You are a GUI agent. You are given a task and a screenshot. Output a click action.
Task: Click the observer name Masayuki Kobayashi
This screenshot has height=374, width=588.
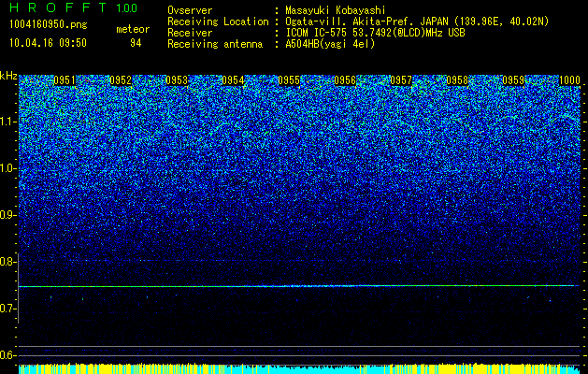tap(336, 10)
